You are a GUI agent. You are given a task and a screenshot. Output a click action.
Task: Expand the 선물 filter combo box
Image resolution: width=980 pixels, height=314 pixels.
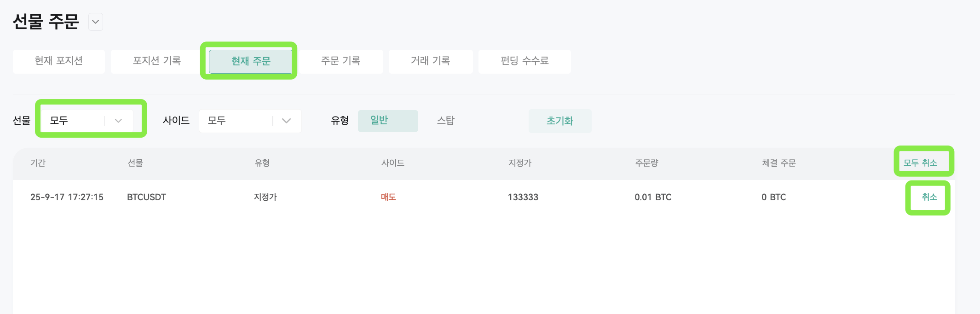pos(87,121)
